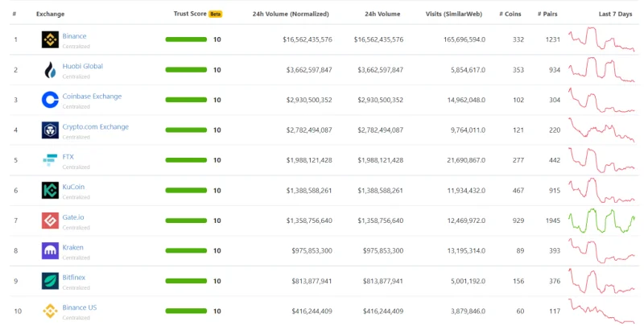Click the Centralized label under FTX
Image resolution: width=644 pixels, height=326 pixels.
76,167
